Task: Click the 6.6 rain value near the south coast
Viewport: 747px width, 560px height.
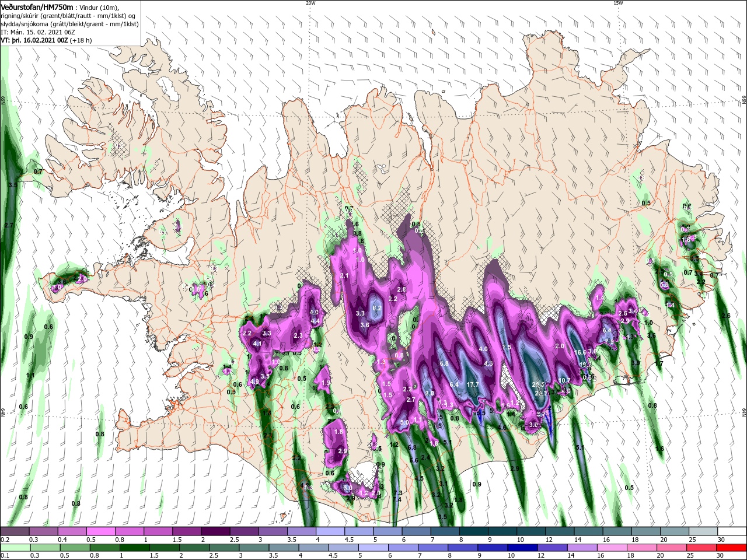Action: [414, 460]
